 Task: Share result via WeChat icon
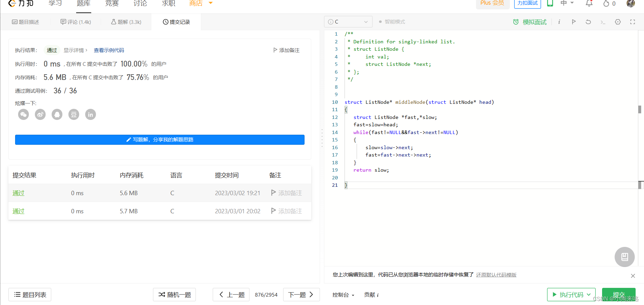pyautogui.click(x=23, y=115)
